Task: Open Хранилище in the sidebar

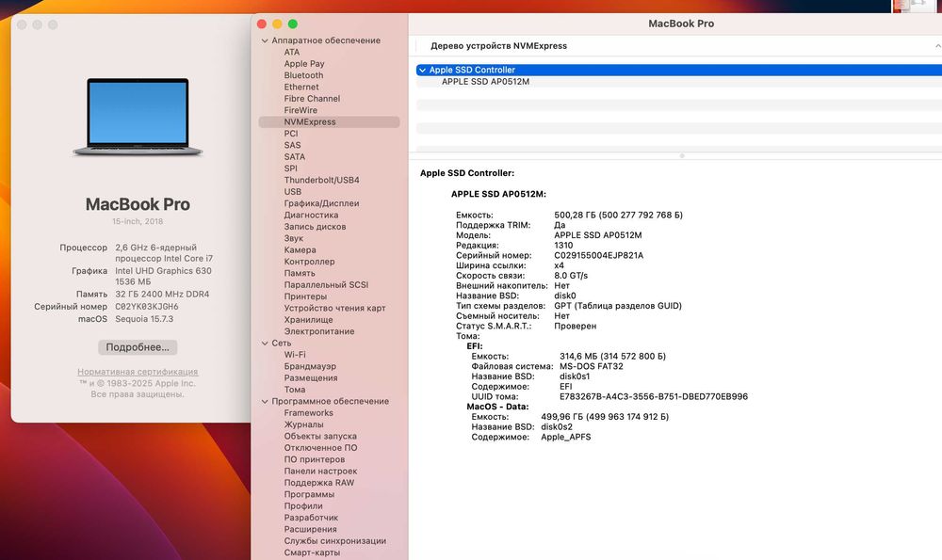Action: click(308, 320)
